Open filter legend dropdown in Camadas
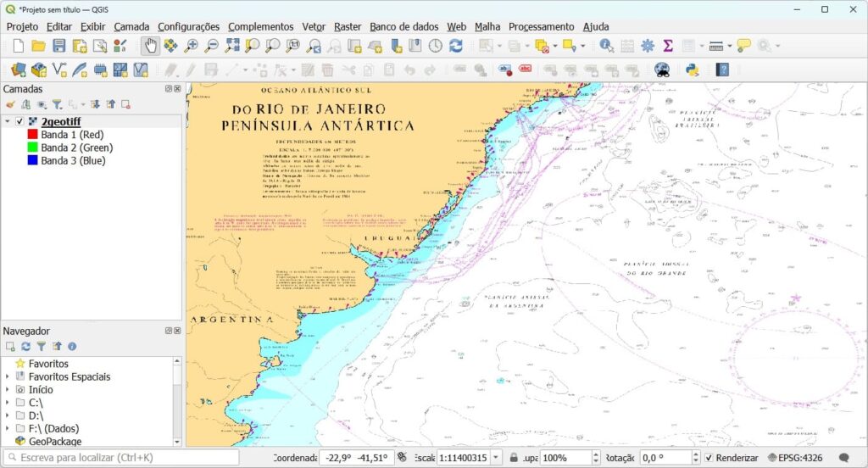Viewport: 868px width, 468px height. pos(57,104)
